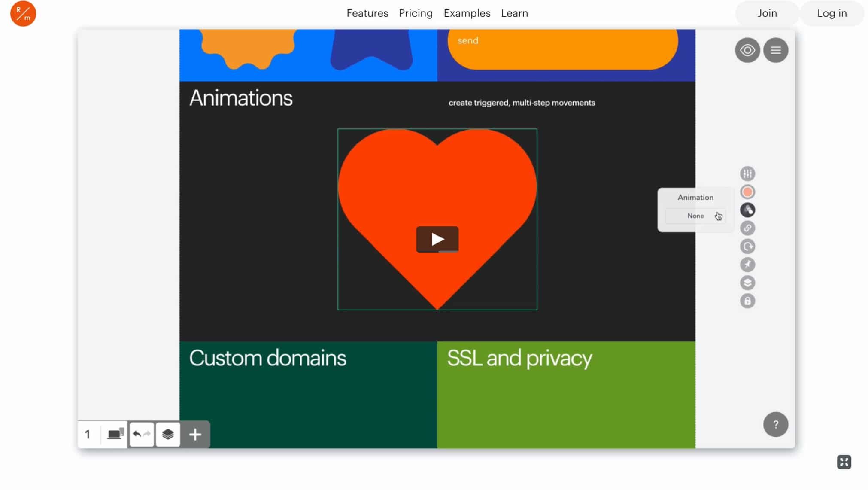Click the Log in button
This screenshot has height=490, width=868.
(832, 13)
